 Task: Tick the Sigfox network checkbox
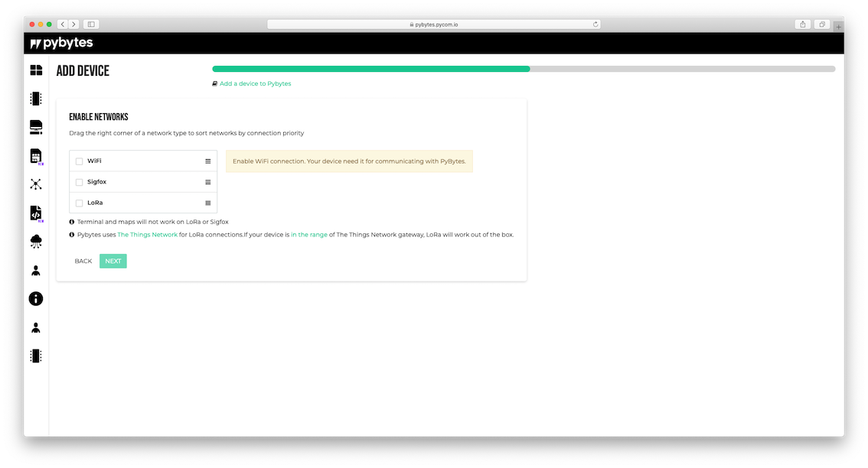(80, 182)
